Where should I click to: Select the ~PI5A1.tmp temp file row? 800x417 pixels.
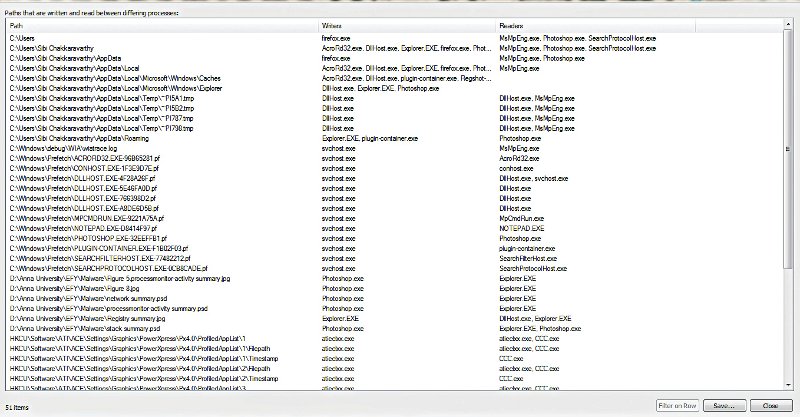pos(394,99)
